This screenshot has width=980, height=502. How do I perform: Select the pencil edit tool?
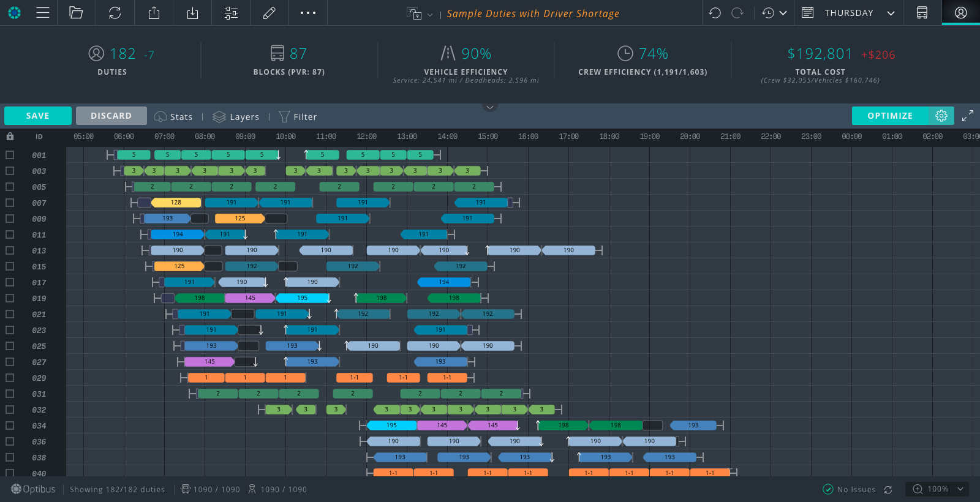pos(269,13)
